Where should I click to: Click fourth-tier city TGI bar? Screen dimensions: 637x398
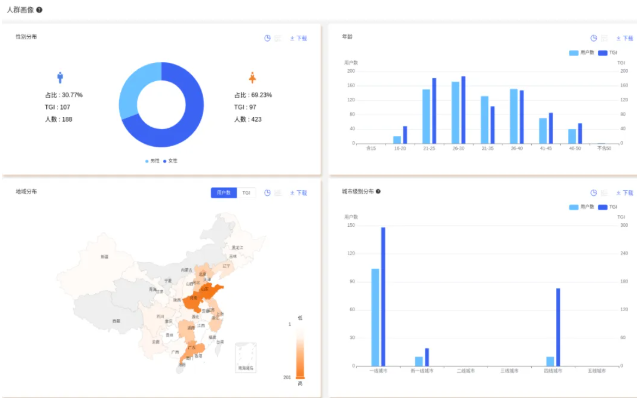[x=558, y=327]
